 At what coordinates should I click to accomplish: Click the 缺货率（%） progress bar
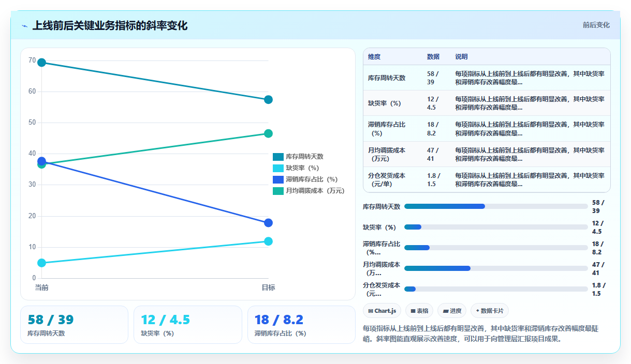[x=496, y=227]
